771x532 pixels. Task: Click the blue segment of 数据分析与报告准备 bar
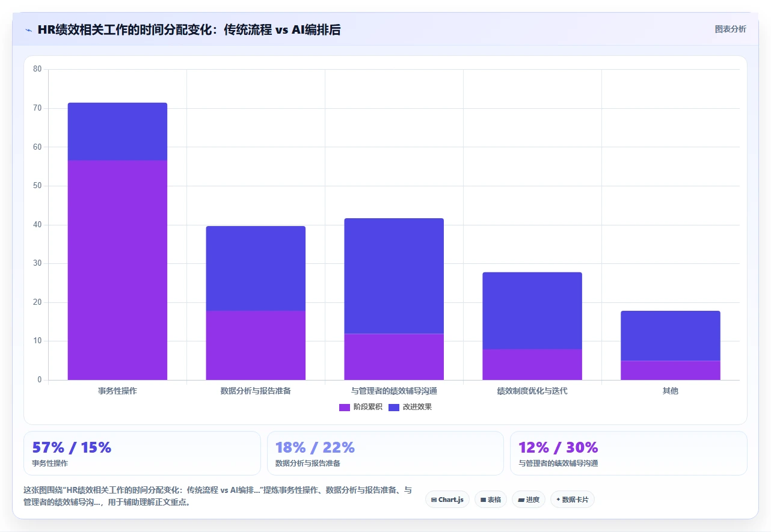point(256,268)
